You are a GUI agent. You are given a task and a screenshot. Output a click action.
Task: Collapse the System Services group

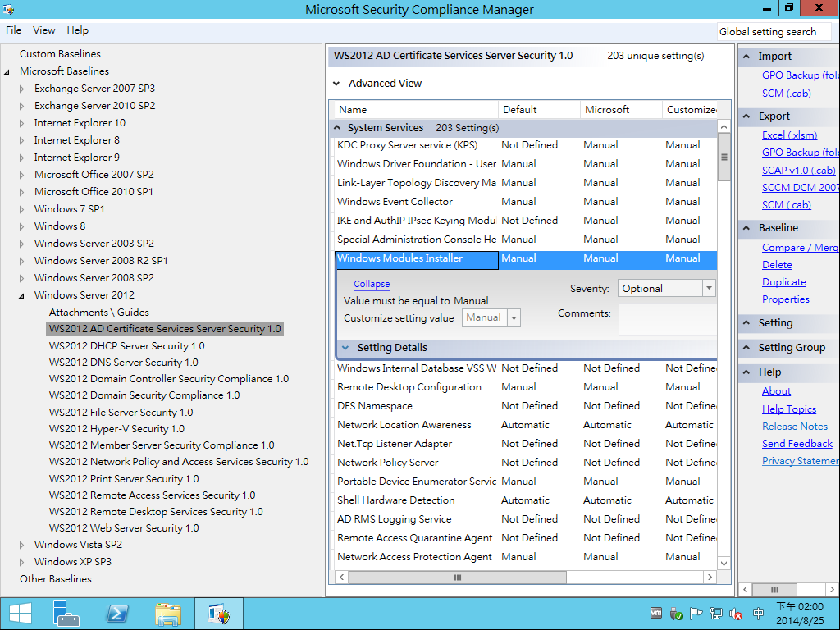tap(337, 127)
